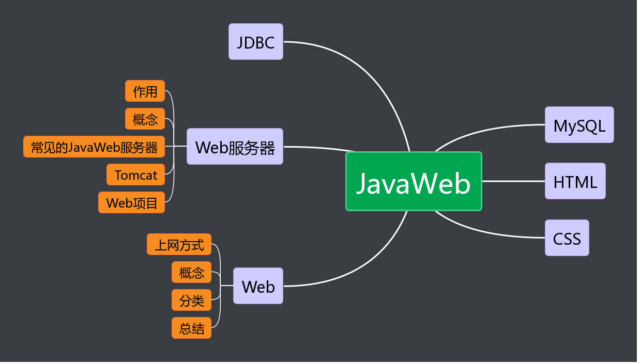Select the Web项目 subtopic
The width and height of the screenshot is (641, 364).
coord(132,202)
